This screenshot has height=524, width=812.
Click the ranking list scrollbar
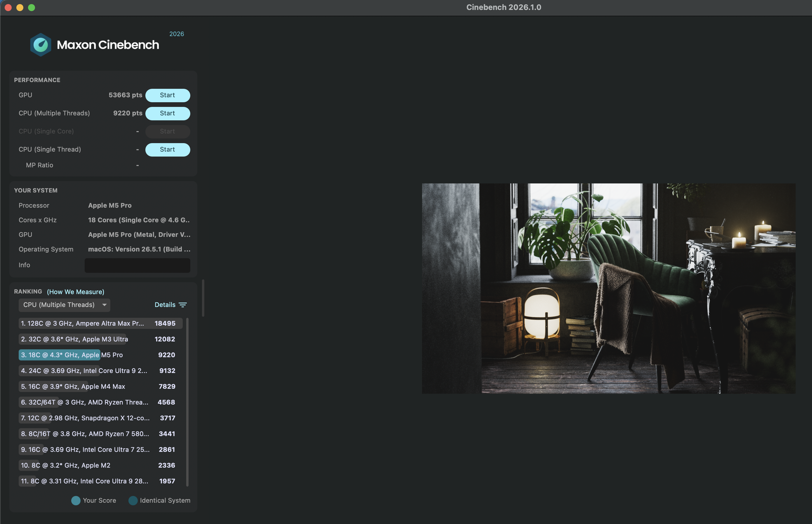tap(187, 402)
